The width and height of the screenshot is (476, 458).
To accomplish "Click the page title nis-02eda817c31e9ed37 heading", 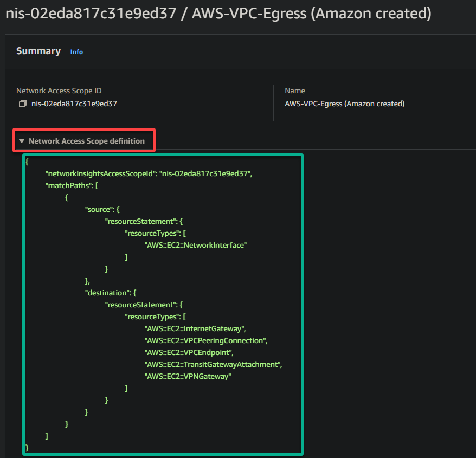I will (218, 14).
